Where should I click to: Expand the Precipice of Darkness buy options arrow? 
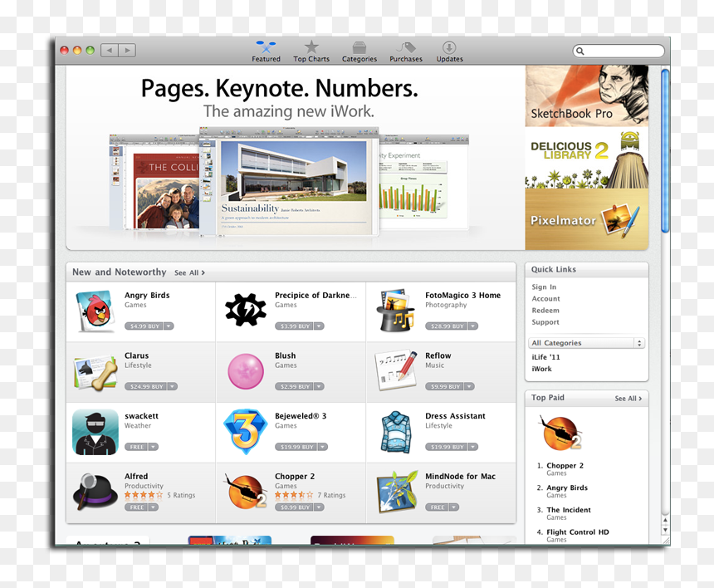[x=319, y=326]
